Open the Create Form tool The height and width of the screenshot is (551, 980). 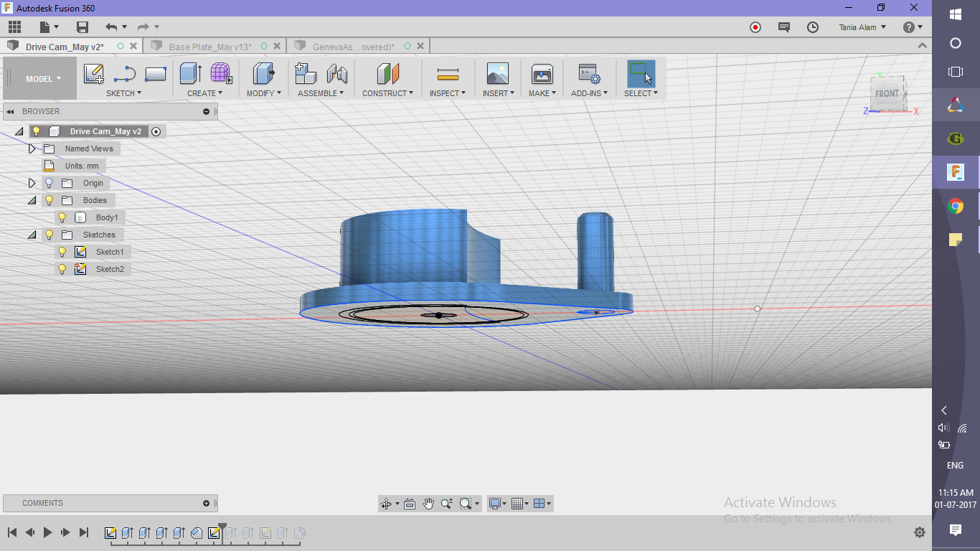(x=220, y=74)
